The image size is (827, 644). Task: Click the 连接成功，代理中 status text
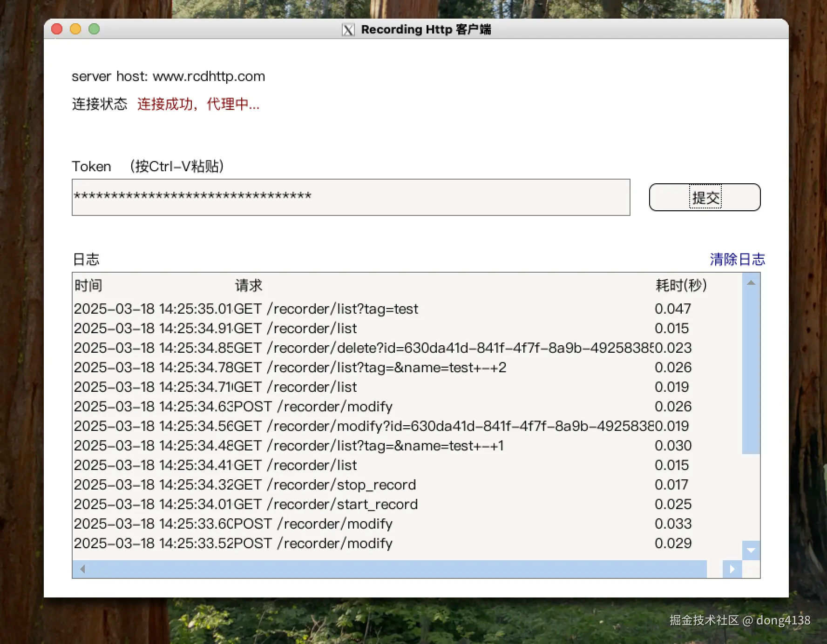click(x=197, y=104)
